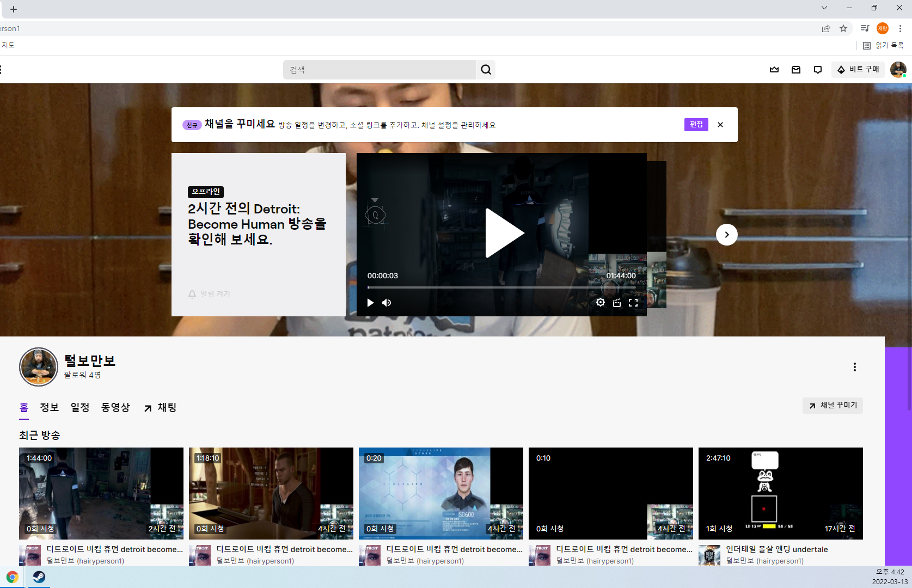Switch to the 정보 tab

[x=50, y=408]
